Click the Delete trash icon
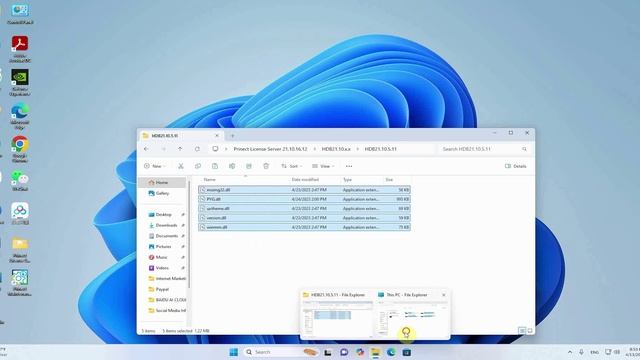Screen dimensions: 640x360 266,166
